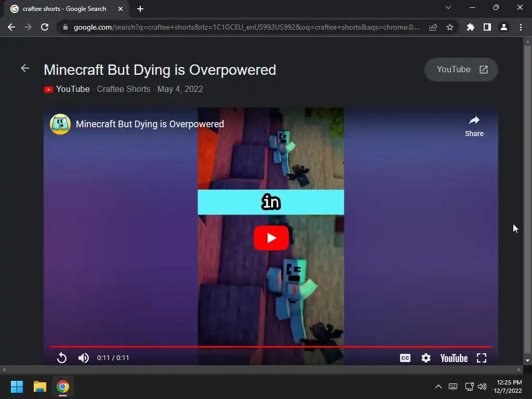Screen dimensions: 532x399
Task: Click the scroll down arrow of vertical scrollbar
Action: point(527,361)
